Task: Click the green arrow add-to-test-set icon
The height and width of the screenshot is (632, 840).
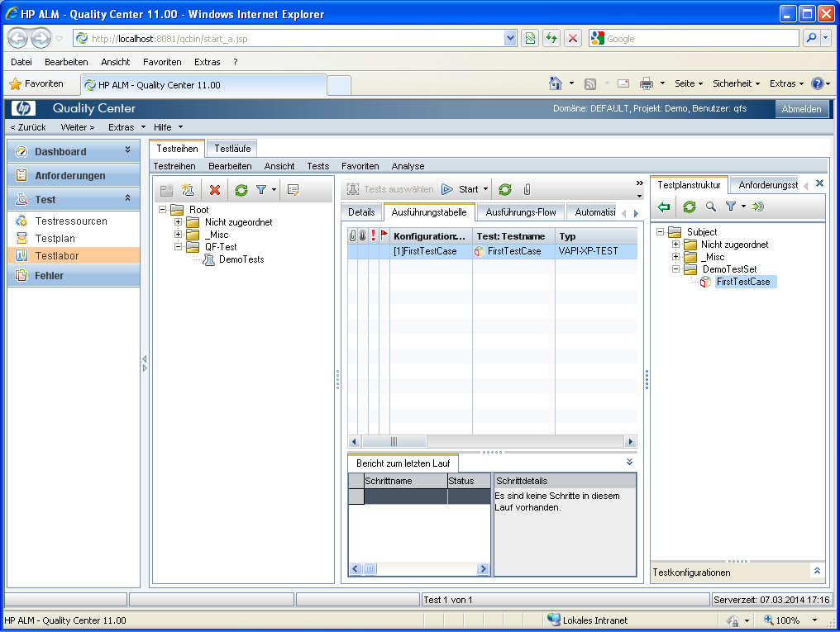Action: click(x=664, y=207)
